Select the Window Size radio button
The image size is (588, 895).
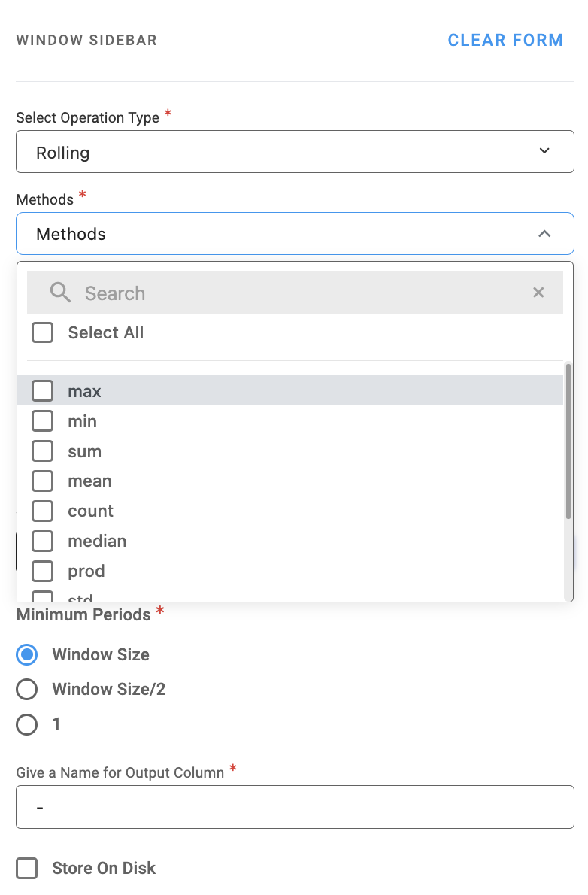tap(27, 655)
